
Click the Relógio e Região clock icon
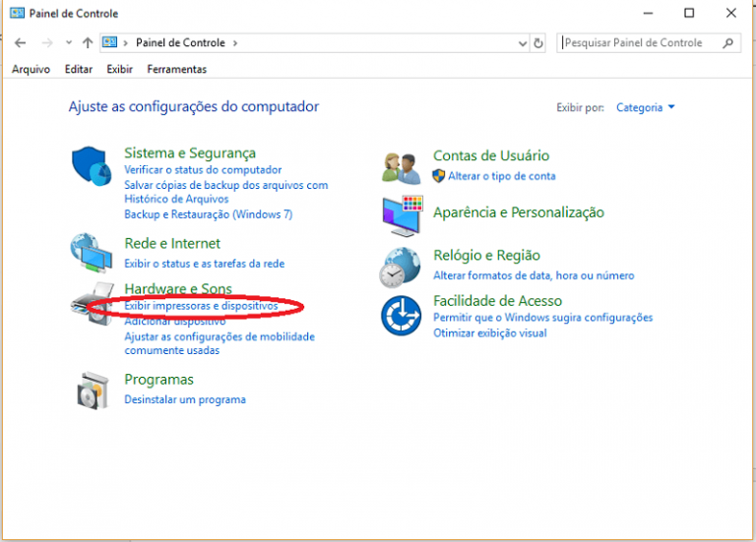pyautogui.click(x=401, y=266)
